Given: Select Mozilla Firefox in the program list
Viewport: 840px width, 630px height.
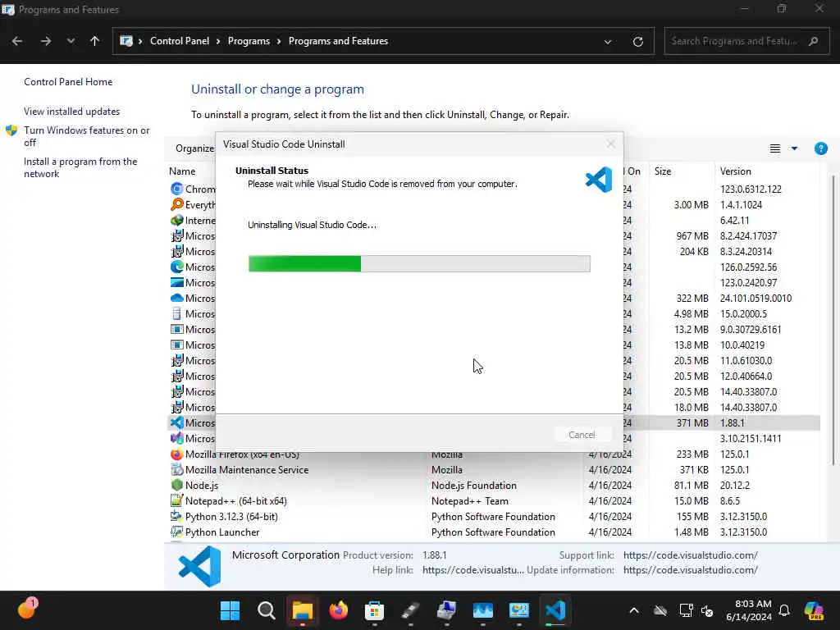Looking at the screenshot, I should [x=242, y=454].
